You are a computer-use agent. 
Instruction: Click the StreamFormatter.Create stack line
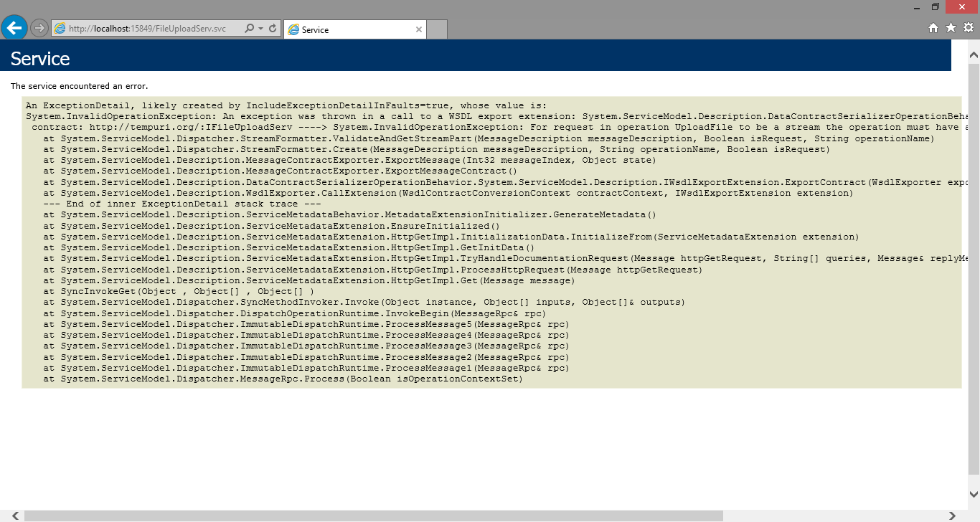436,149
